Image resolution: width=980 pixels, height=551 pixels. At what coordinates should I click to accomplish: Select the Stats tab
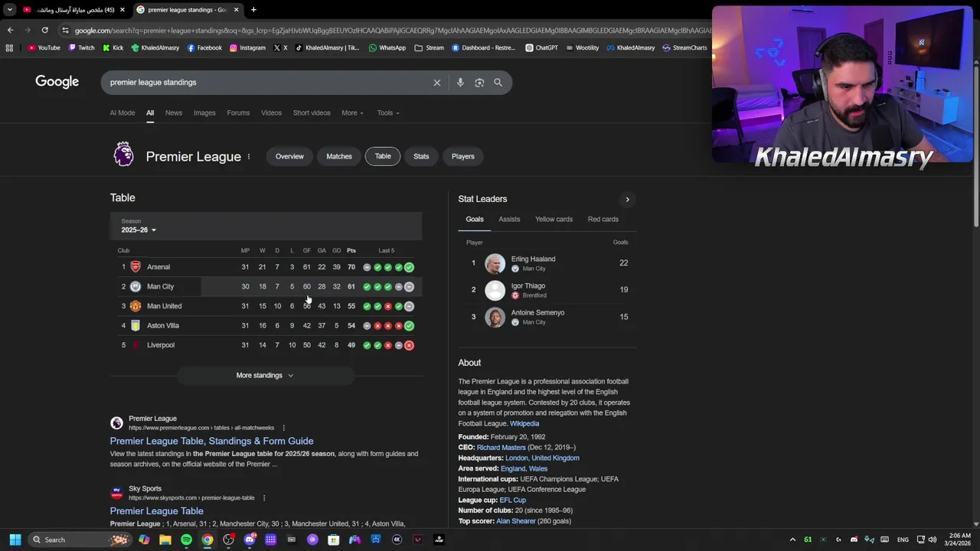pyautogui.click(x=421, y=156)
